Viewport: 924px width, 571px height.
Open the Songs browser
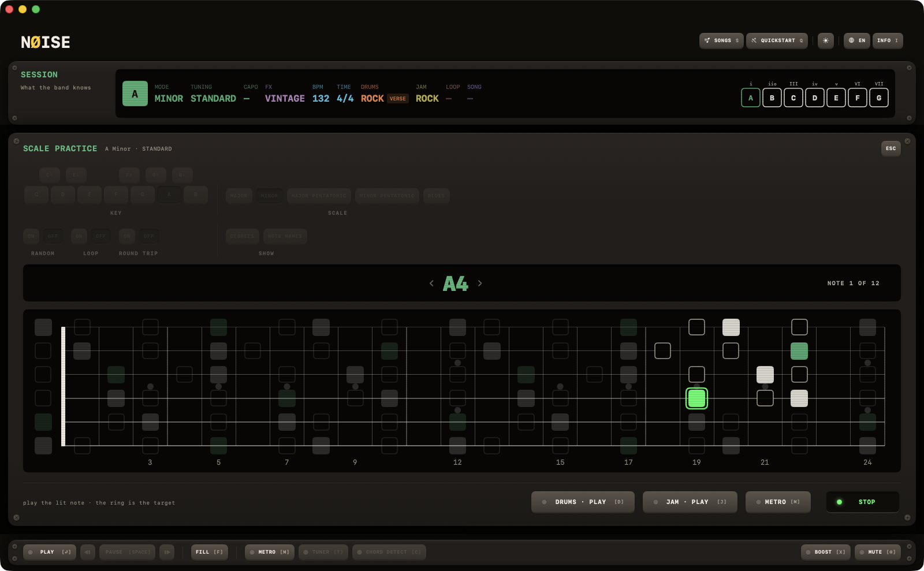coord(721,40)
